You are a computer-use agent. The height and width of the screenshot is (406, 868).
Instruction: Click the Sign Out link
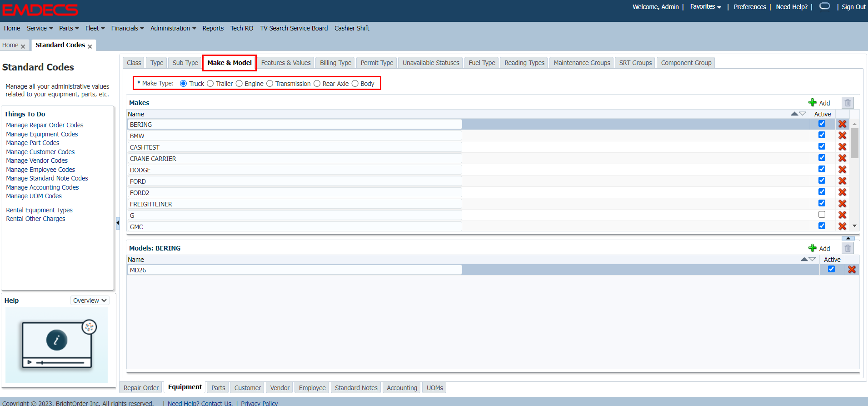tap(853, 7)
